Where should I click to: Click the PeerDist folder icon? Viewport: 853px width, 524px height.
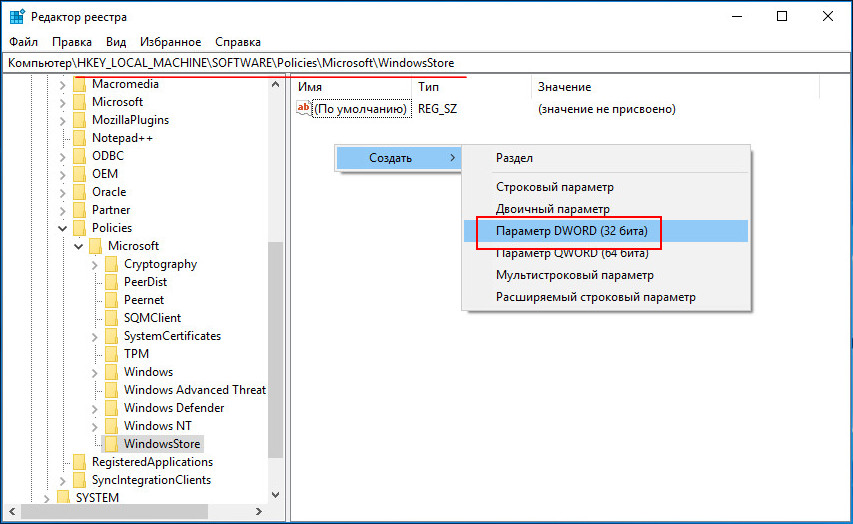112,282
